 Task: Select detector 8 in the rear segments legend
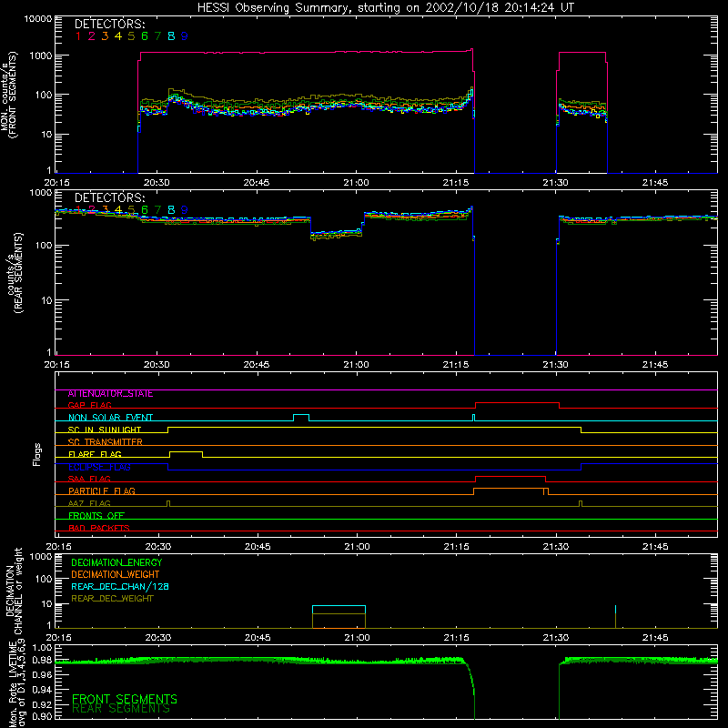[171, 210]
